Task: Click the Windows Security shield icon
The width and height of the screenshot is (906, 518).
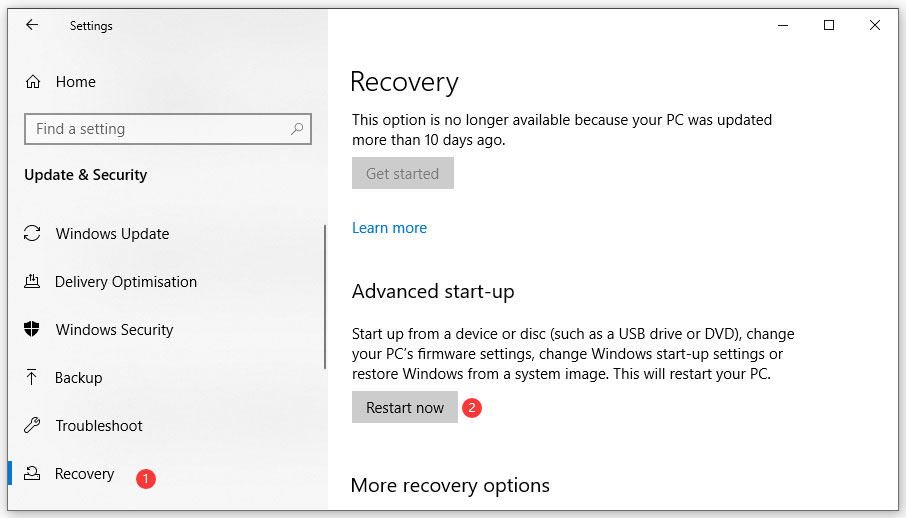Action: pos(32,329)
